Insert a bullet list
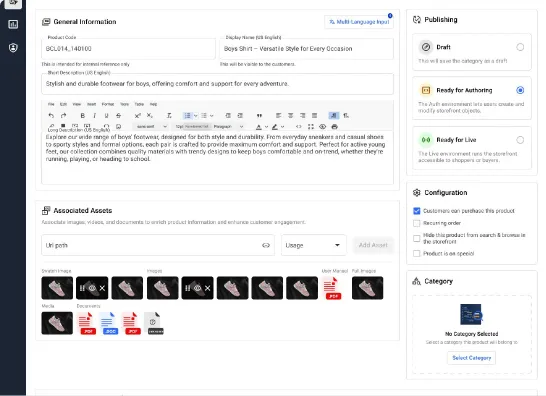The image size is (546, 396). pyautogui.click(x=187, y=116)
